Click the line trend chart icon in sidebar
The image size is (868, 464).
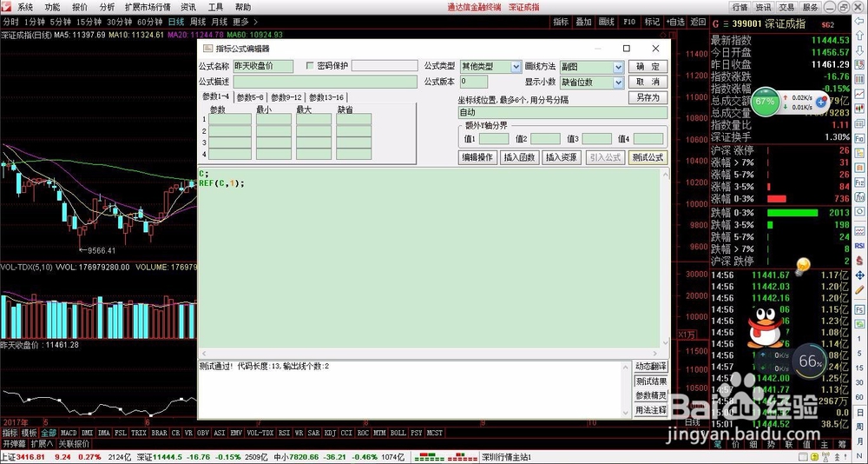tap(859, 93)
